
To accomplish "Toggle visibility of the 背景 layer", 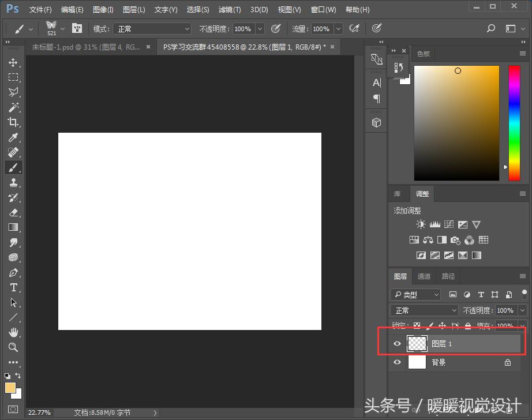I will [x=397, y=362].
